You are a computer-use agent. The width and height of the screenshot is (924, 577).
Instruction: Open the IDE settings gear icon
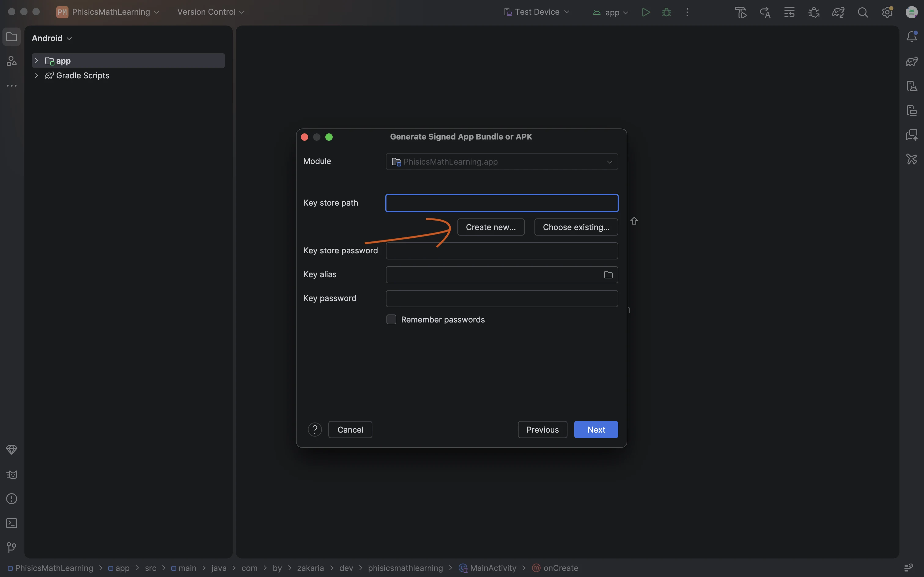[x=887, y=12]
